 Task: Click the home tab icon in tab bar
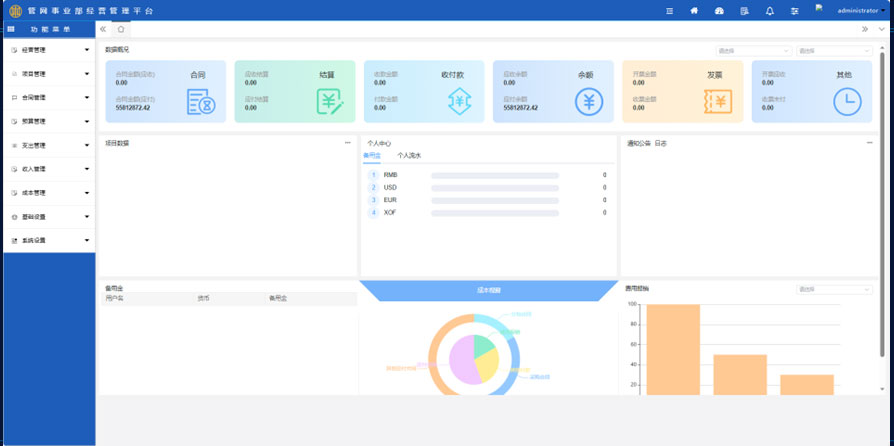click(x=121, y=29)
